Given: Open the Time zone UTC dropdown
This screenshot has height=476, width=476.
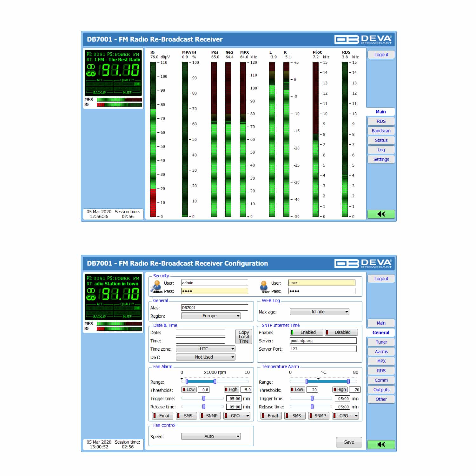Looking at the screenshot, I should click(x=205, y=349).
